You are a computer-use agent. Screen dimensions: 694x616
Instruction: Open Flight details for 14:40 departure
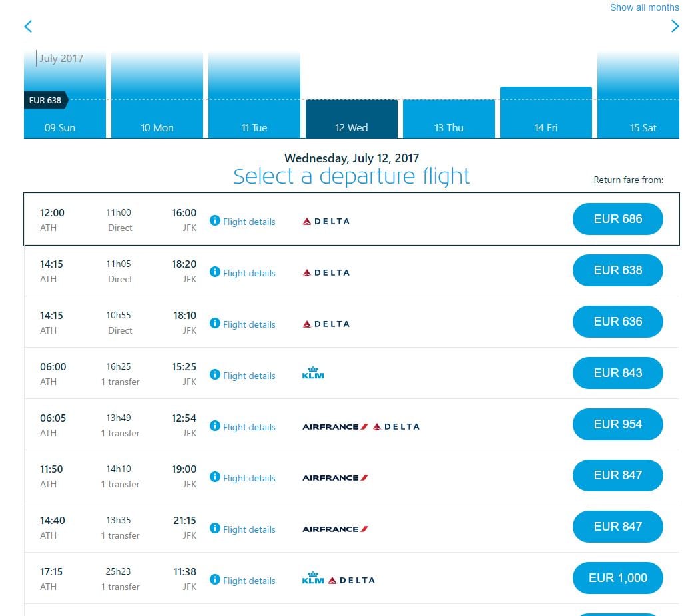coord(249,529)
